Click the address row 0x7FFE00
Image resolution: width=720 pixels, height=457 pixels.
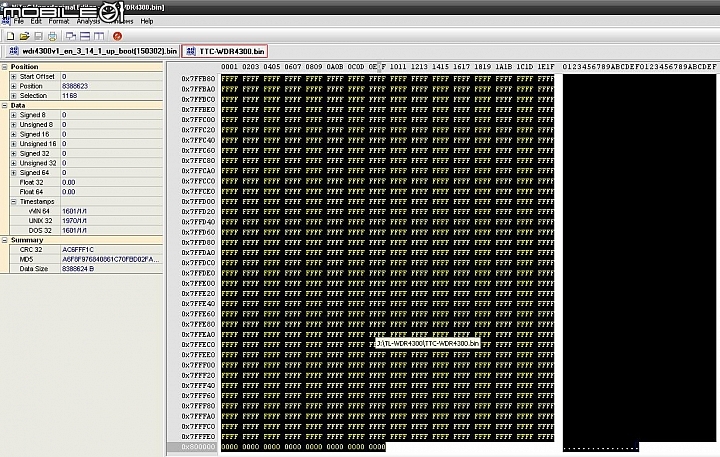[x=198, y=283]
